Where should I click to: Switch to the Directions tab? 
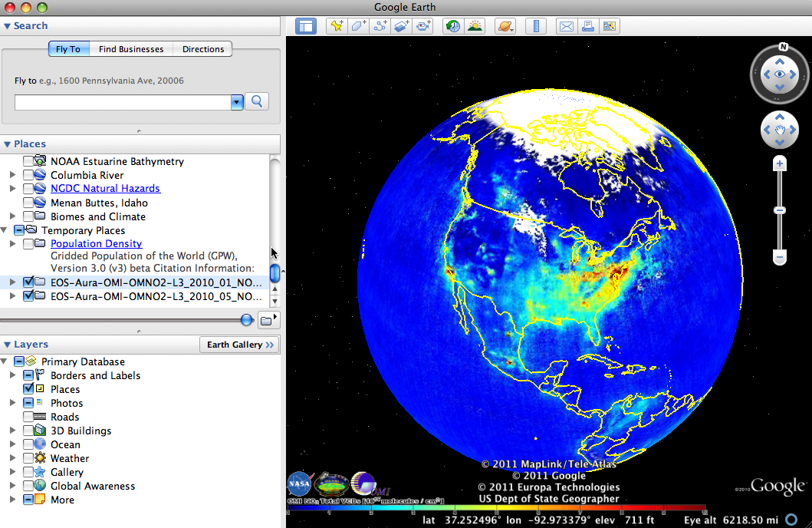(x=203, y=49)
